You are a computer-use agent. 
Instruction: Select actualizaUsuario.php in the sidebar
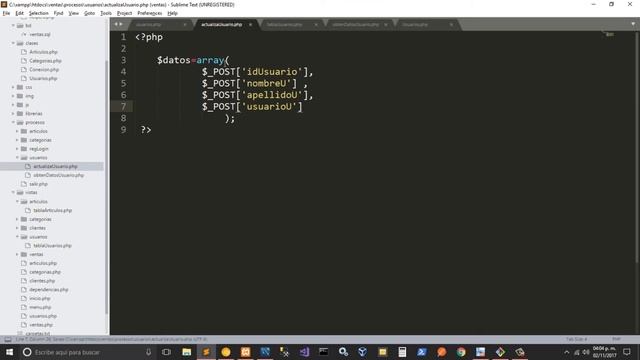[x=55, y=166]
